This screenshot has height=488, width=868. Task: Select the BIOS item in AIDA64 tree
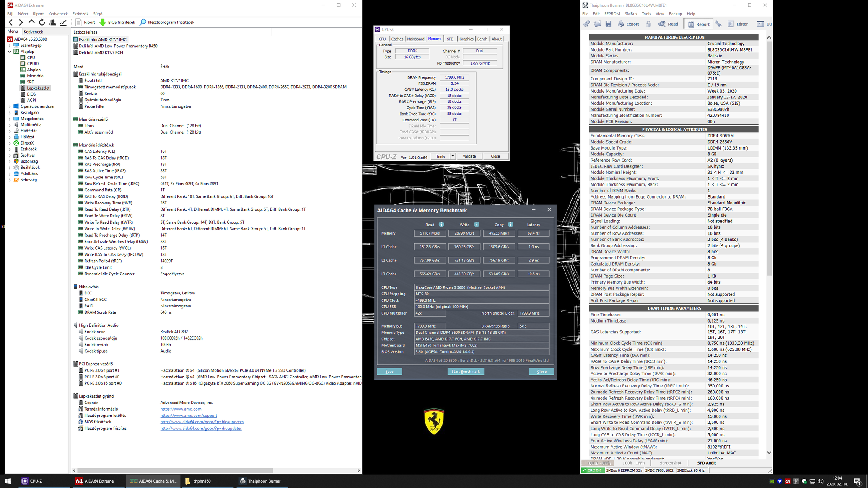tap(31, 94)
